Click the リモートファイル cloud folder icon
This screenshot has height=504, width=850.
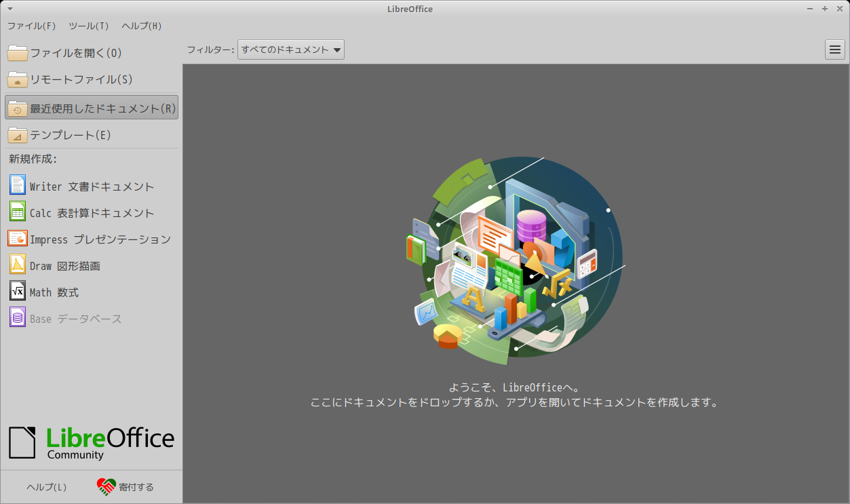tap(18, 79)
